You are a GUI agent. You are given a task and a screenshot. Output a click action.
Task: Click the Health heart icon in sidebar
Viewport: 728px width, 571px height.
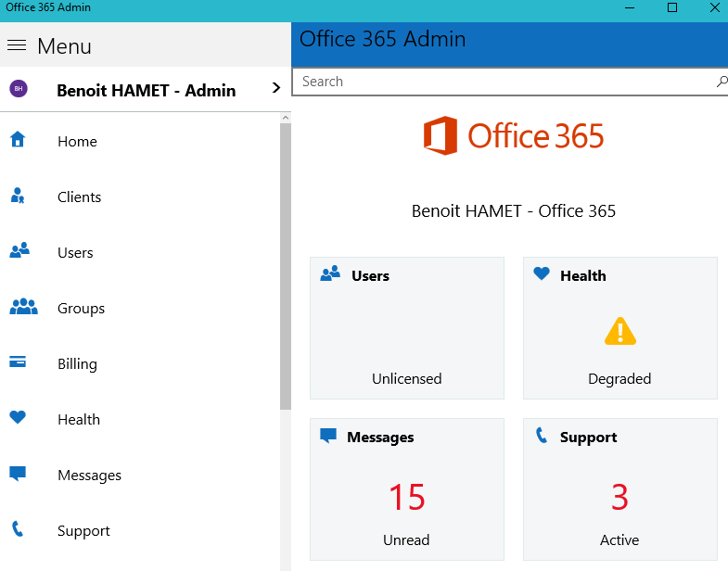tap(17, 418)
